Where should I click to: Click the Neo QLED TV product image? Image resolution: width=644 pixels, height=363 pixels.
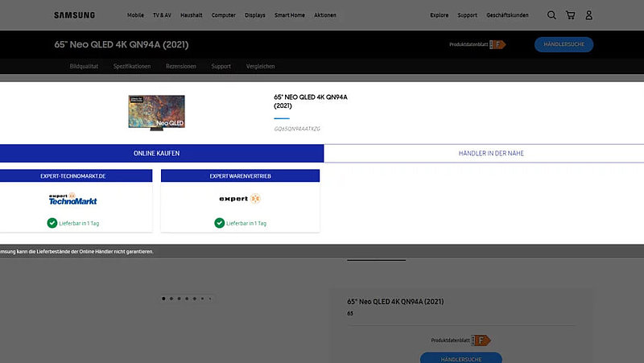tap(151, 113)
